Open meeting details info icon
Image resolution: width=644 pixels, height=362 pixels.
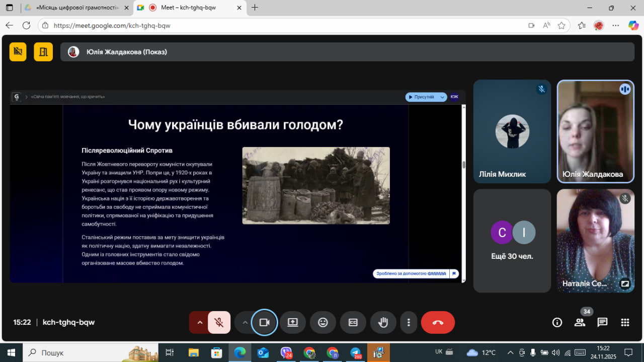coord(557,323)
